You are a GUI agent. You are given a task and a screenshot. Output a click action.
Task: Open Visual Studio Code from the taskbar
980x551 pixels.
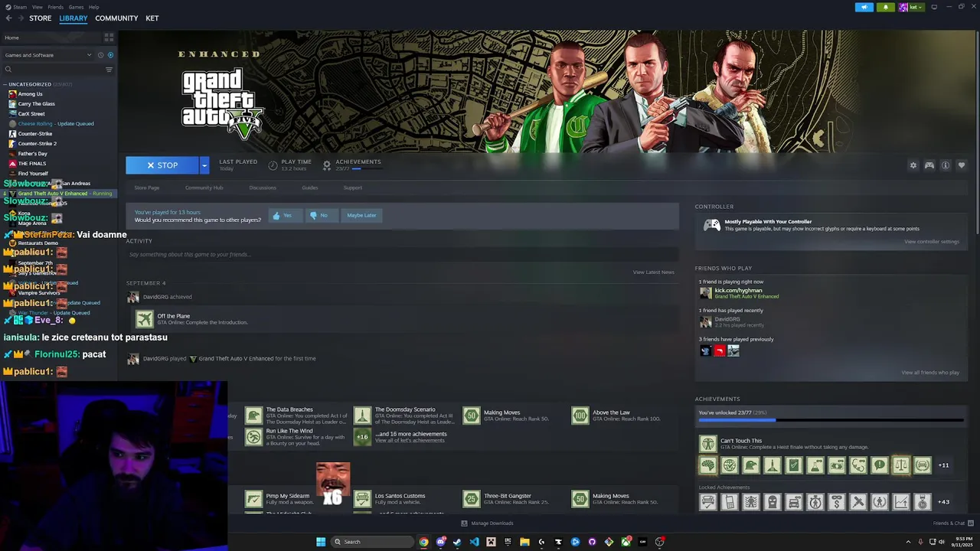tap(474, 542)
